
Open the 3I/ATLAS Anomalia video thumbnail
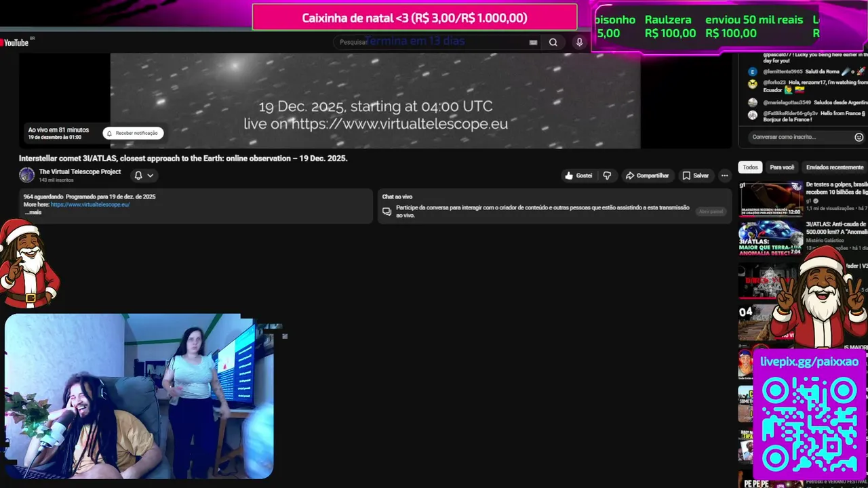coord(770,239)
